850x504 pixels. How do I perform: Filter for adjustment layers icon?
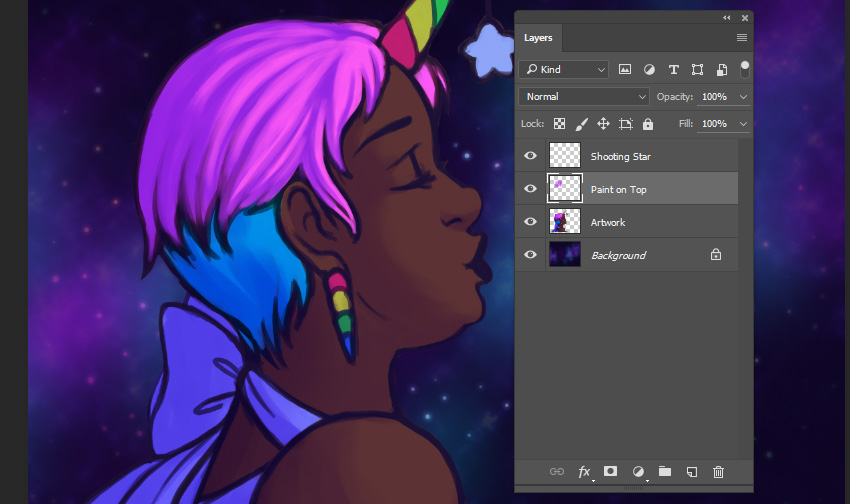[x=649, y=69]
